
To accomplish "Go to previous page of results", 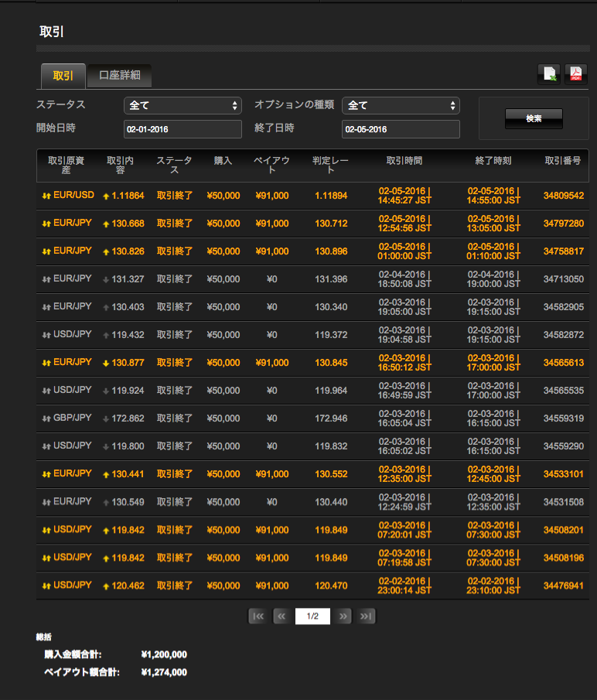I will [281, 616].
